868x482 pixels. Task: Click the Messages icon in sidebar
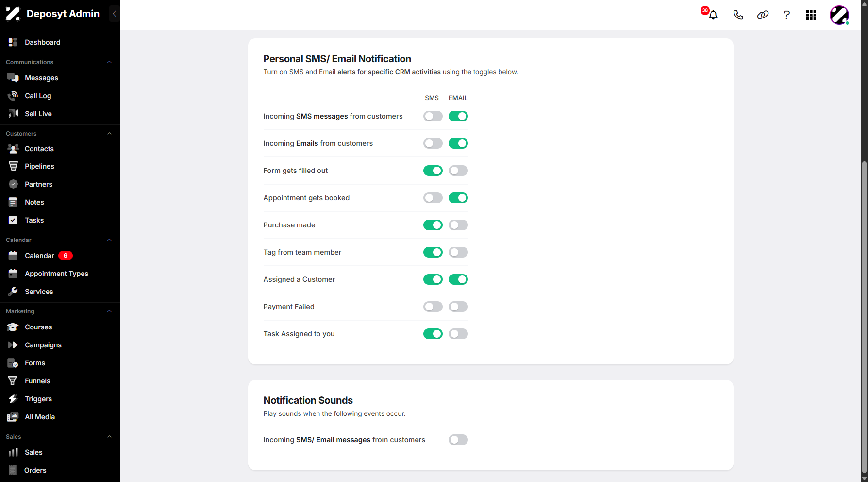click(13, 78)
